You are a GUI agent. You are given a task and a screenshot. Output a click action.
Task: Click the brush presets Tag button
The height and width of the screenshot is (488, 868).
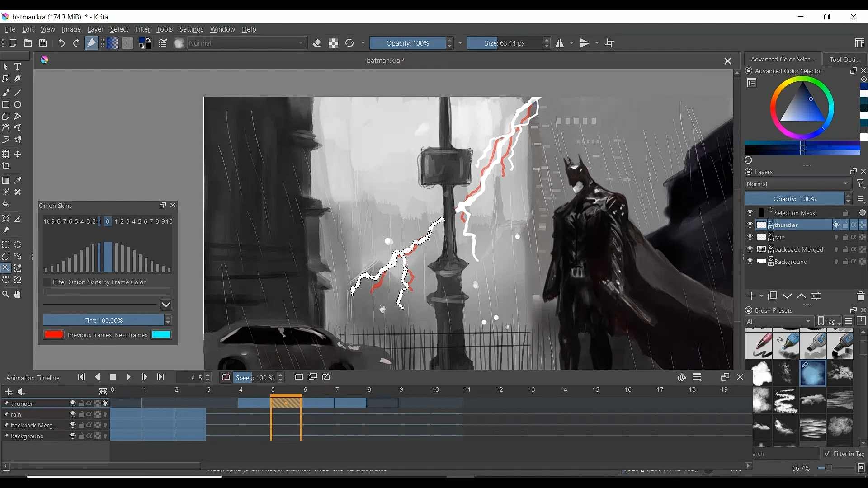[x=830, y=322]
